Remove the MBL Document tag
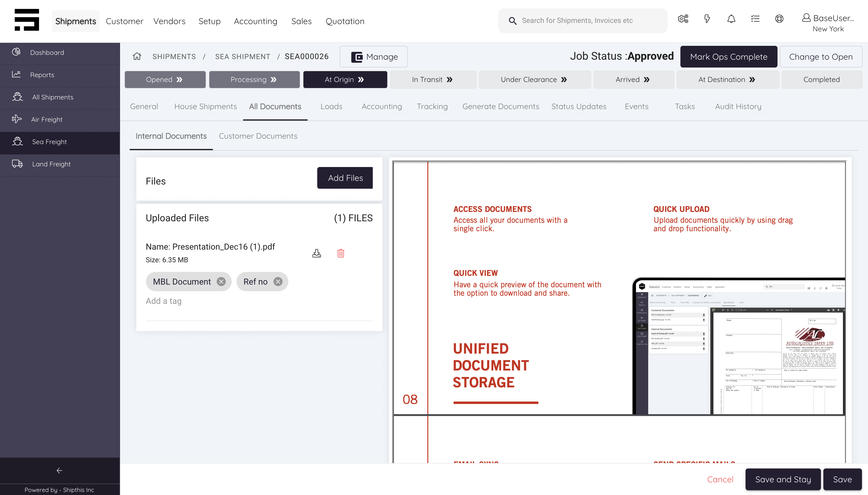The height and width of the screenshot is (495, 868). [221, 281]
